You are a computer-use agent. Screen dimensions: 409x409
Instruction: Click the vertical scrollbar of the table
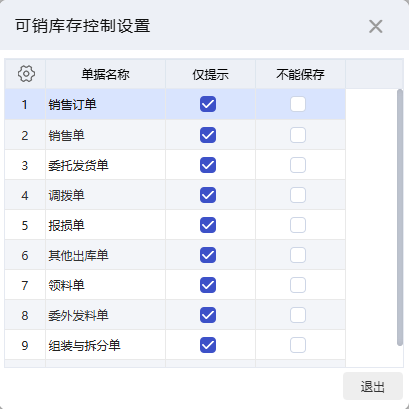[x=400, y=217]
